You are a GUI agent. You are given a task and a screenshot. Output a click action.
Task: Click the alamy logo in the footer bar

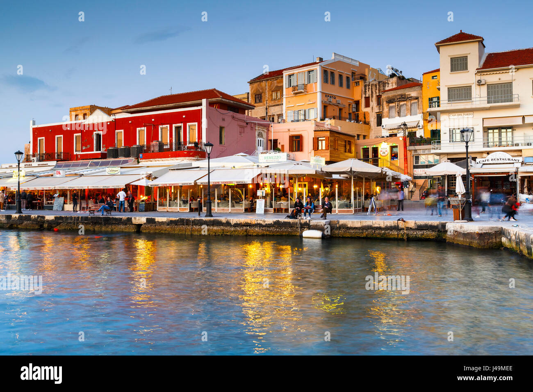[x=41, y=374]
